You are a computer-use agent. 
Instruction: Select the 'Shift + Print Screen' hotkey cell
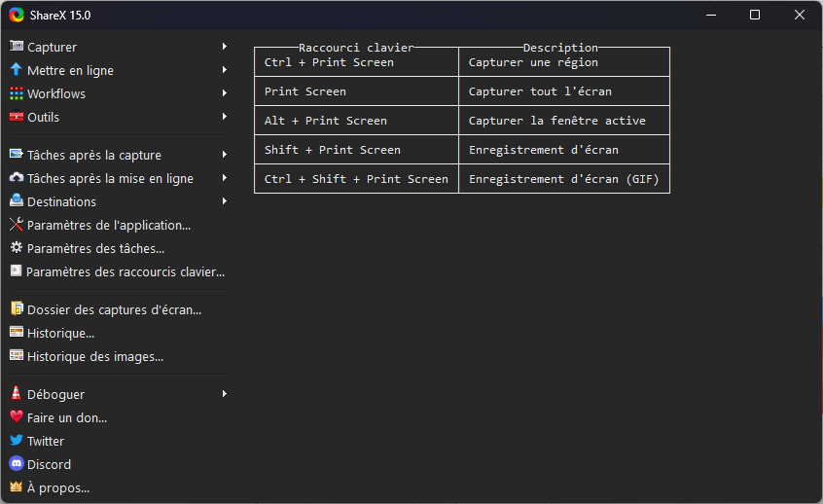[x=356, y=150]
